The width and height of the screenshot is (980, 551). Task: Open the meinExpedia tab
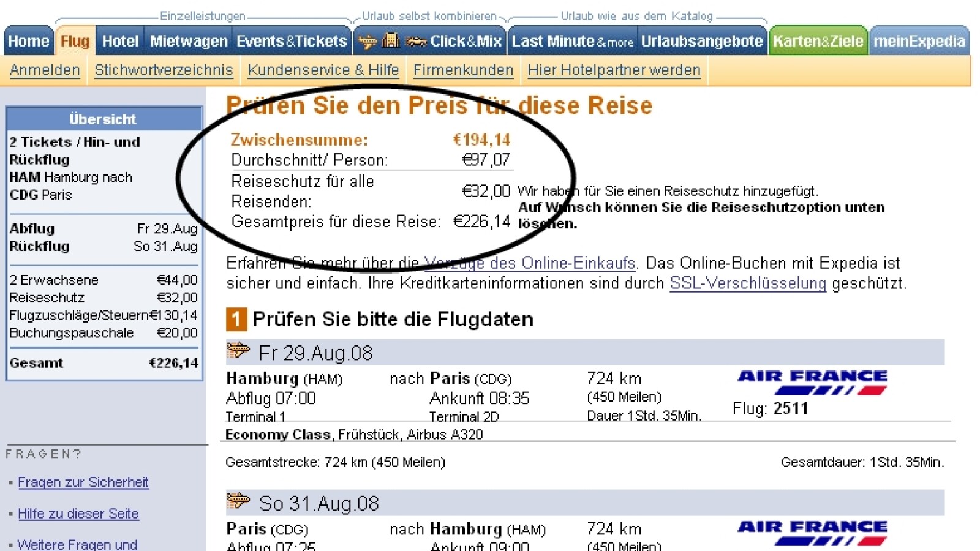pos(919,41)
